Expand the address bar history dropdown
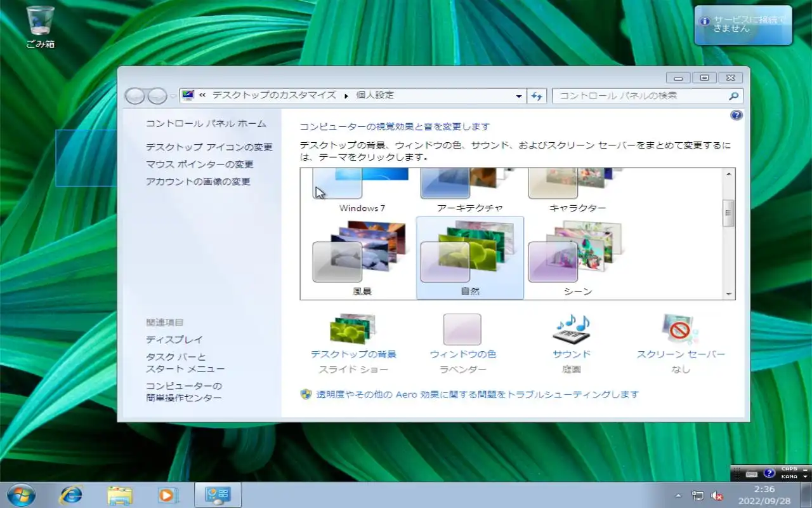Image resolution: width=812 pixels, height=508 pixels. point(520,96)
